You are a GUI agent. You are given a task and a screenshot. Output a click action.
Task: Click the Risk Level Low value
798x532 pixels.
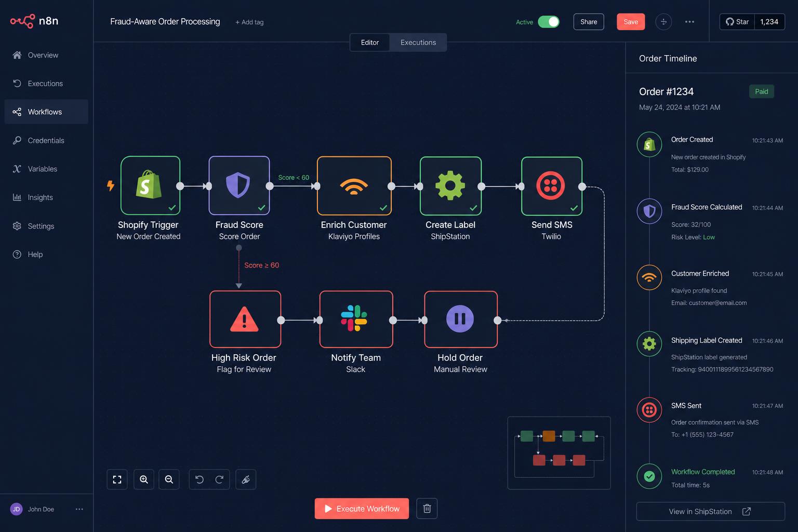tap(709, 237)
